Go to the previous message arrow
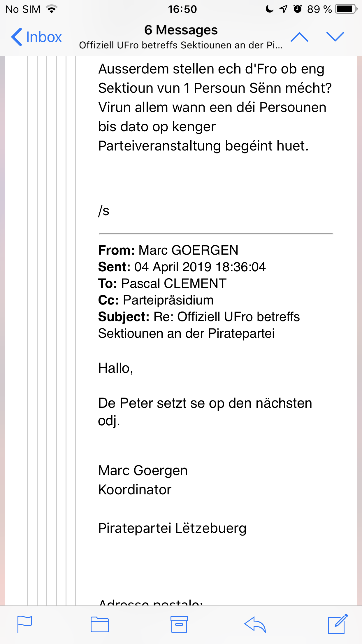Viewport: 362px width, 644px height. [x=299, y=37]
